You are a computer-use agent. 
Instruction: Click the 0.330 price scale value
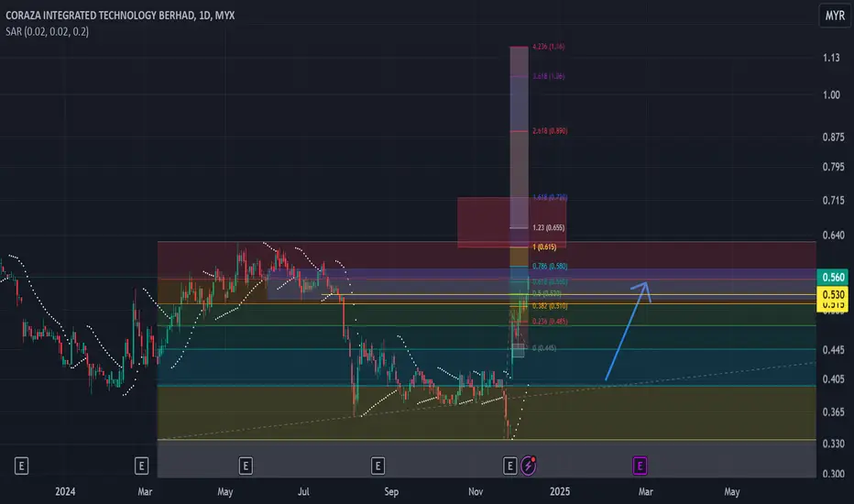(x=833, y=444)
